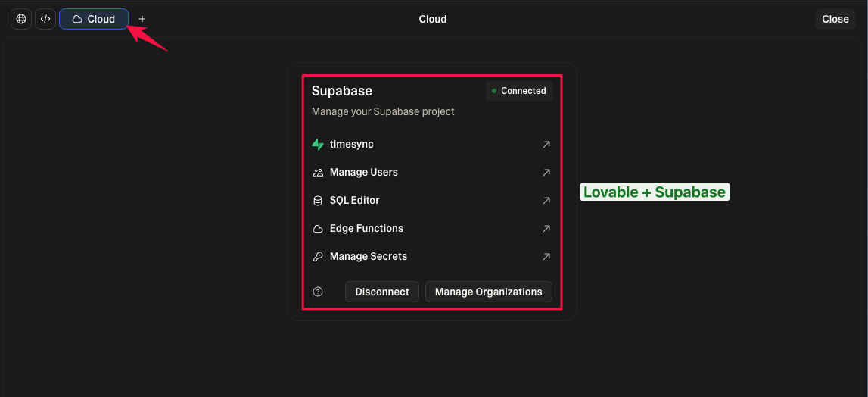Select the Cloud tab
868x397 pixels.
[x=94, y=19]
